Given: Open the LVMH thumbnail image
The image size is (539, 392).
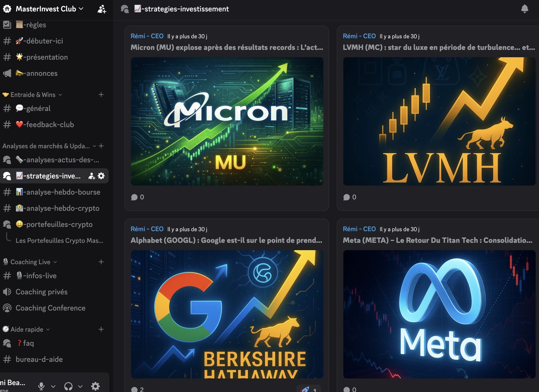Looking at the screenshot, I should coord(439,121).
